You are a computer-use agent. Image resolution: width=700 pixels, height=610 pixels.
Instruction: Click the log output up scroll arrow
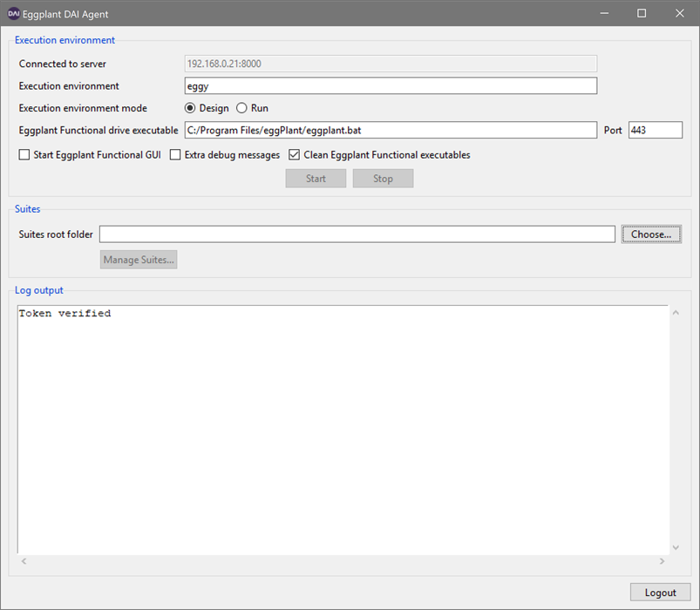(676, 313)
